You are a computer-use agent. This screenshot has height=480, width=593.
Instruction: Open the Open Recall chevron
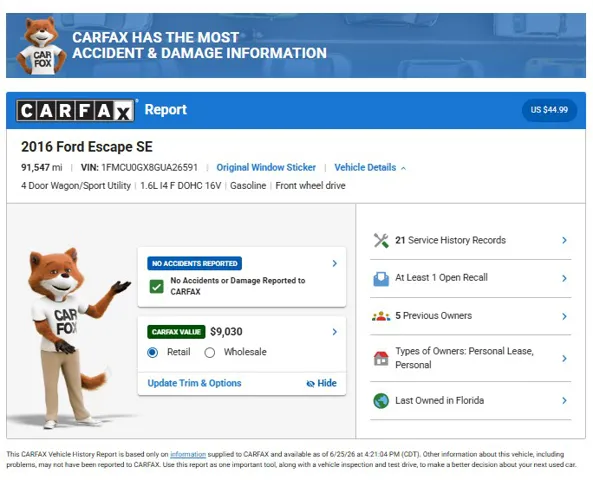click(x=564, y=278)
